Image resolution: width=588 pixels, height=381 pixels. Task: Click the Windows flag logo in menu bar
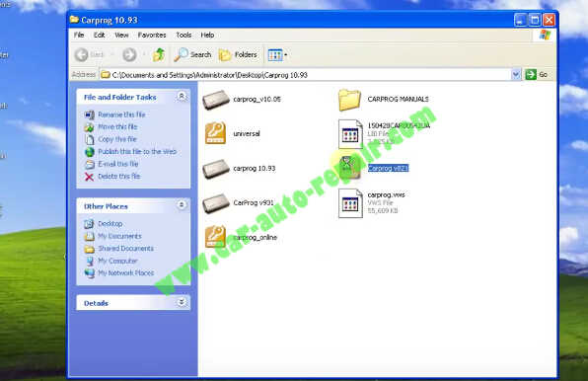click(x=545, y=36)
